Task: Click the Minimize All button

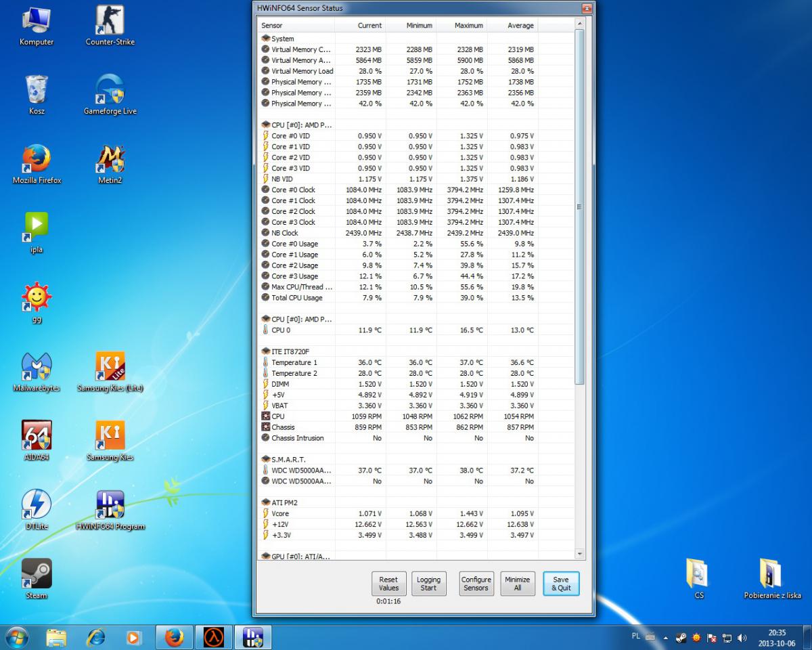Action: tap(518, 584)
